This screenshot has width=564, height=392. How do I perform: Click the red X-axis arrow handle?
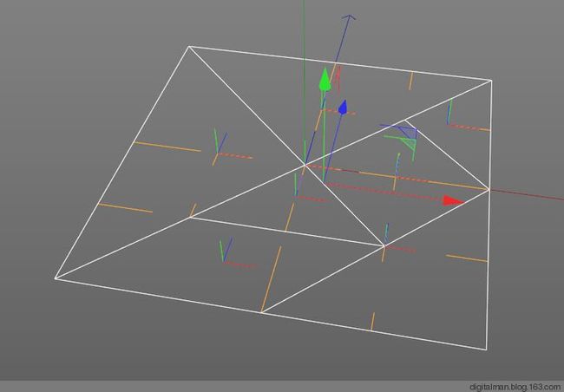pos(453,201)
